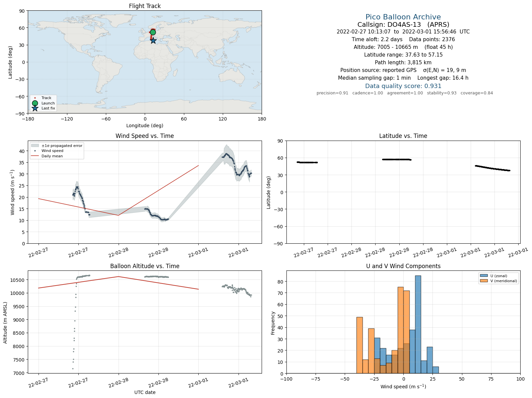Select the precision/cadence/agreement score breakdown line
Image resolution: width=532 pixels, height=398 pixels.
[x=405, y=93]
